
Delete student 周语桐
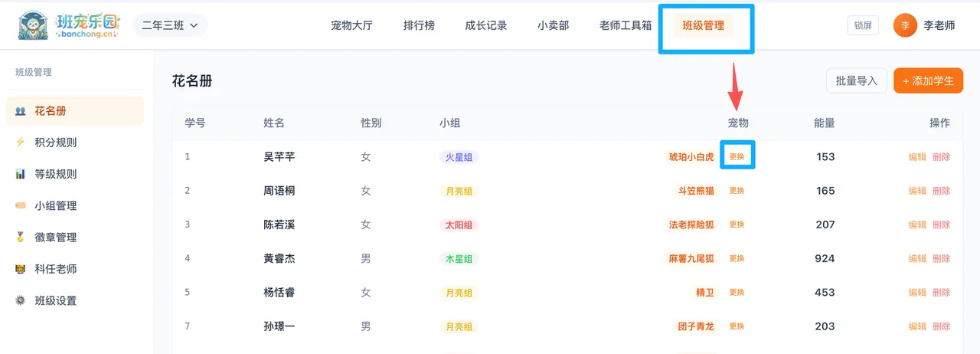[x=942, y=191]
